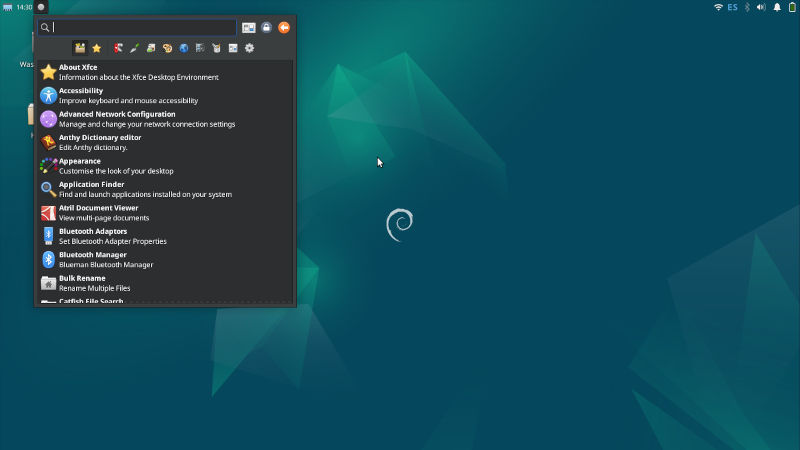800x450 pixels.
Task: Click the orange log out arrow
Action: coord(284,28)
